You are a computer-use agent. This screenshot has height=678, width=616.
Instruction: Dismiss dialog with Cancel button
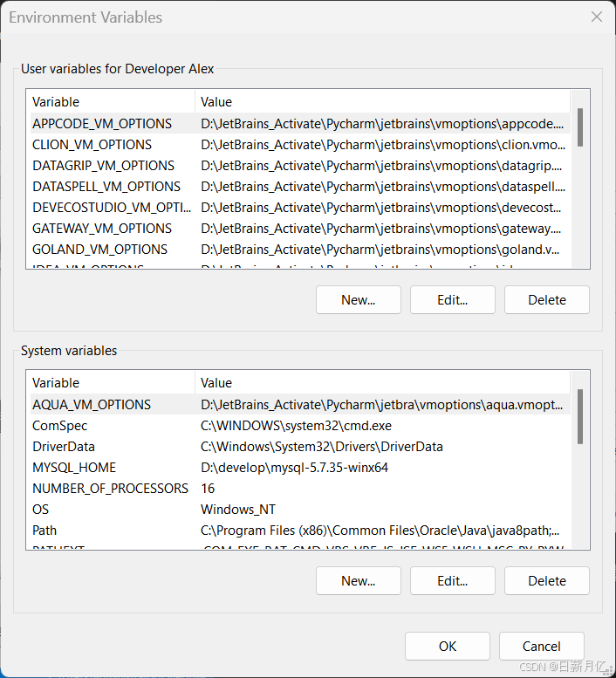pos(542,646)
